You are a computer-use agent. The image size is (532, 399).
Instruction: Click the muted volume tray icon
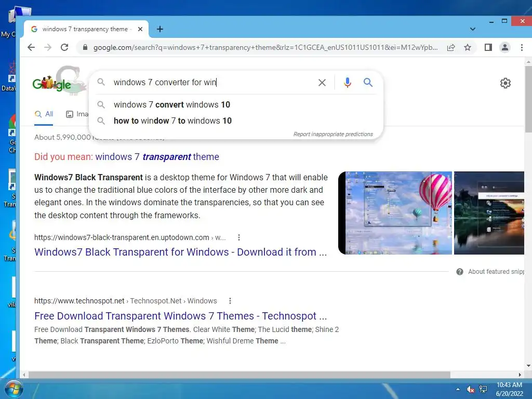click(x=470, y=389)
